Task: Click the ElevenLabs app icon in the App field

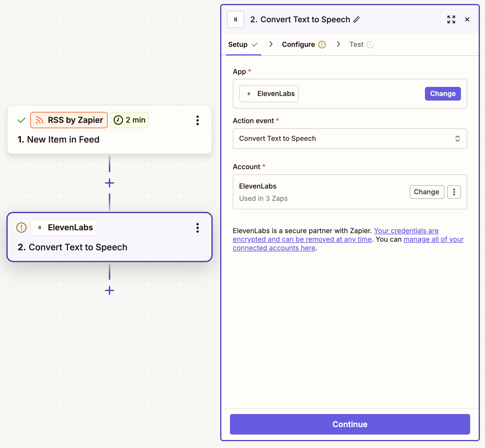Action: pos(249,93)
